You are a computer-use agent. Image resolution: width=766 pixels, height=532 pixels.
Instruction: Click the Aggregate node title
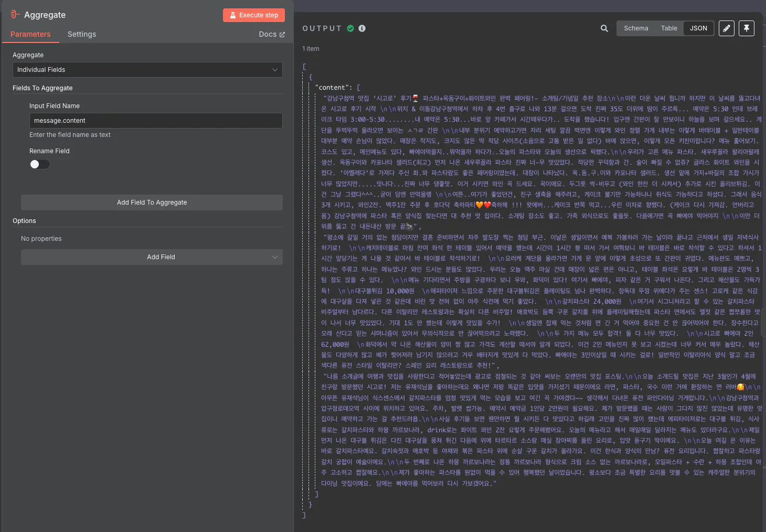45,15
